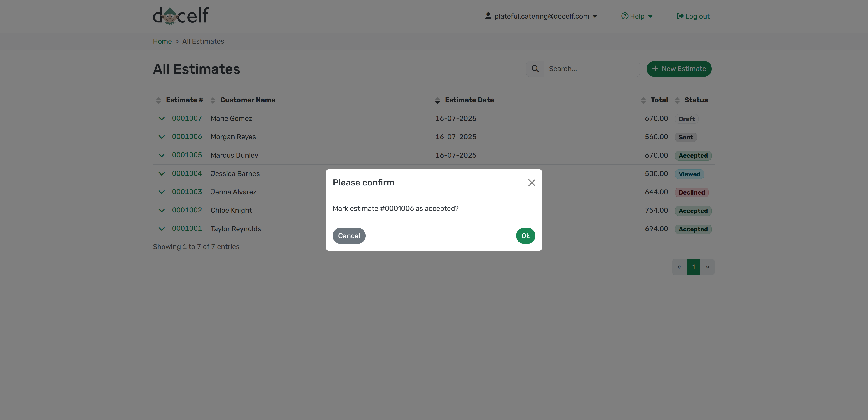Click the Search input field
This screenshot has width=868, height=420.
(591, 69)
